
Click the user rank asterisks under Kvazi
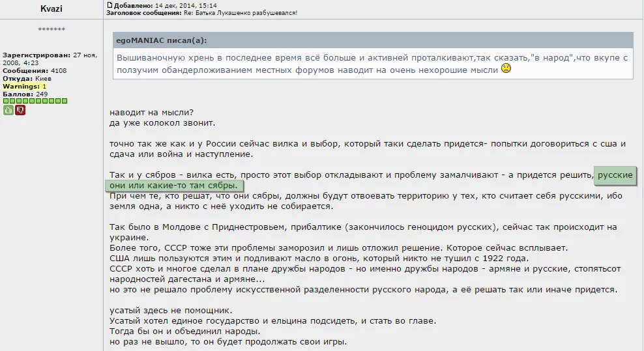[x=51, y=29]
